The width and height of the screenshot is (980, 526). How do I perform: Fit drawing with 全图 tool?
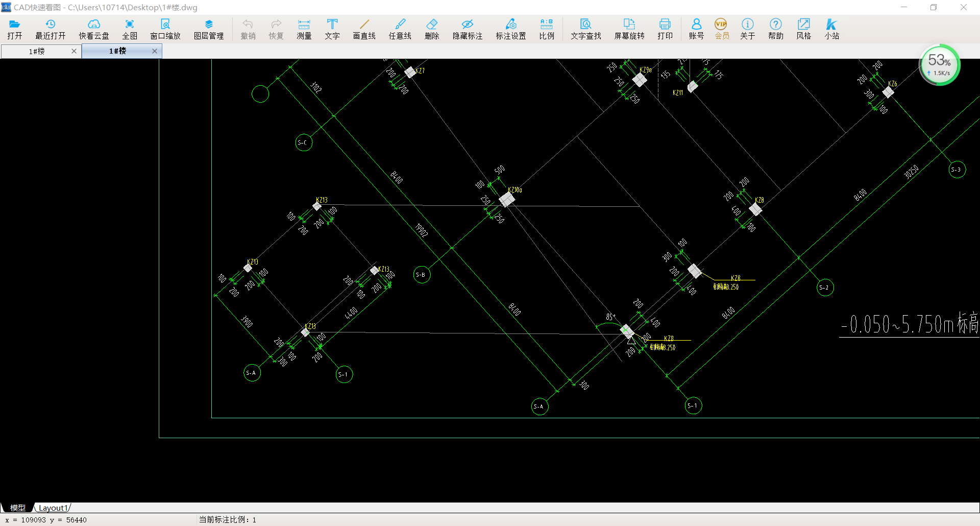click(130, 29)
